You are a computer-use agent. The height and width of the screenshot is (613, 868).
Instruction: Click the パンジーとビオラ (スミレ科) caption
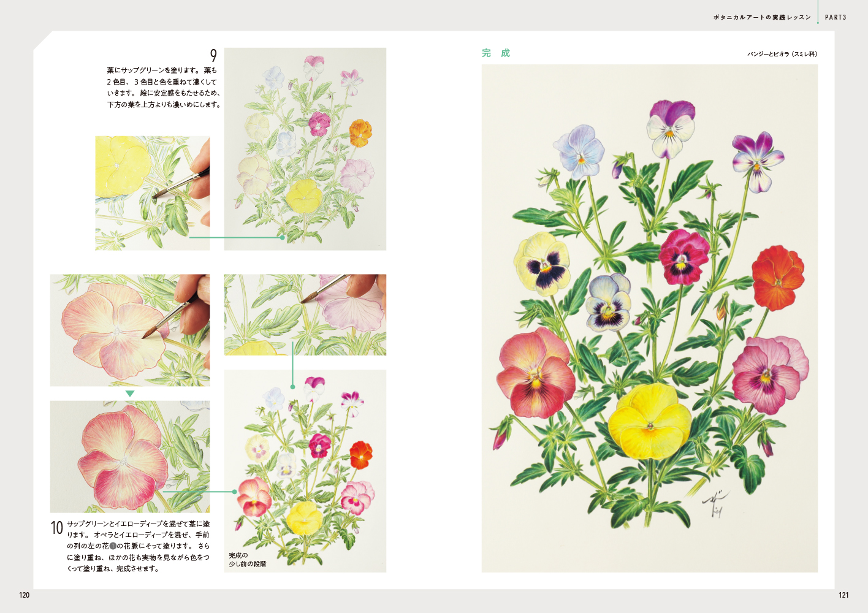click(x=782, y=54)
